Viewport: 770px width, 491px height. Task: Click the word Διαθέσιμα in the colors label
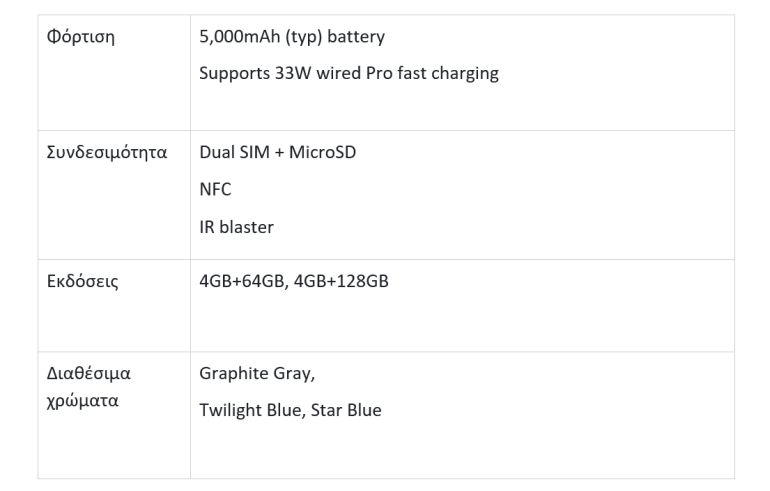pos(89,374)
